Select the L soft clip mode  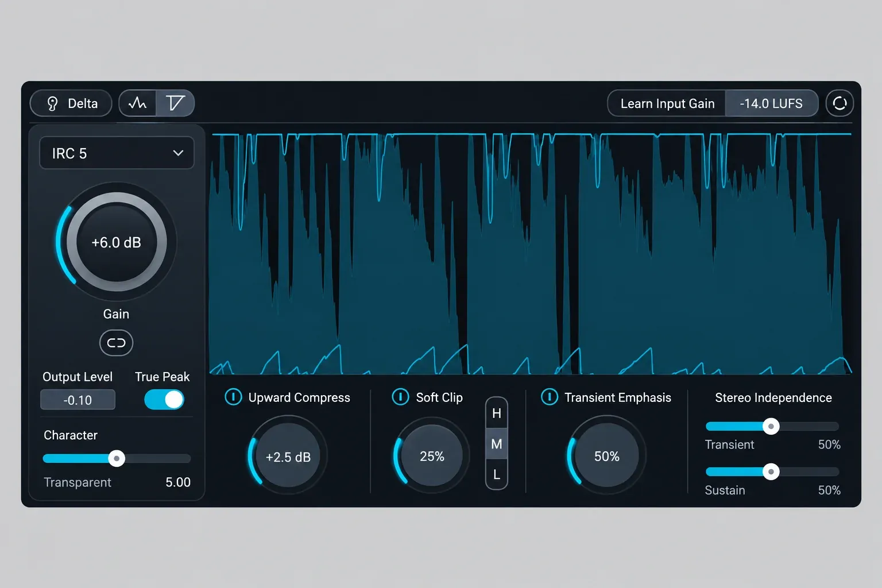coord(497,474)
